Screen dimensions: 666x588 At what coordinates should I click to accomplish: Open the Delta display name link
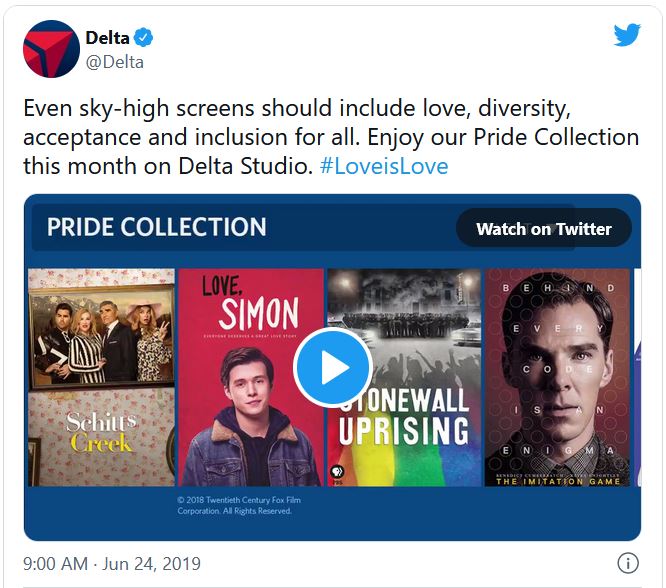pyautogui.click(x=108, y=38)
